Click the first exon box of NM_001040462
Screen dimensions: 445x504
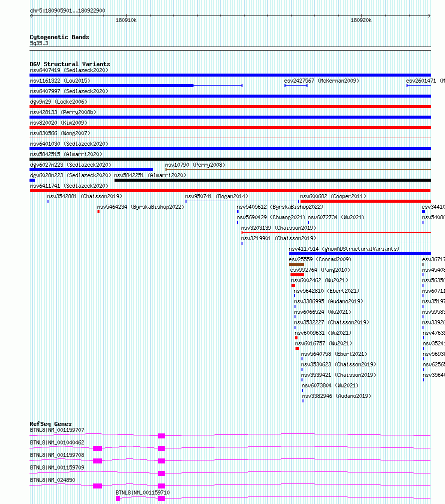coord(97,448)
